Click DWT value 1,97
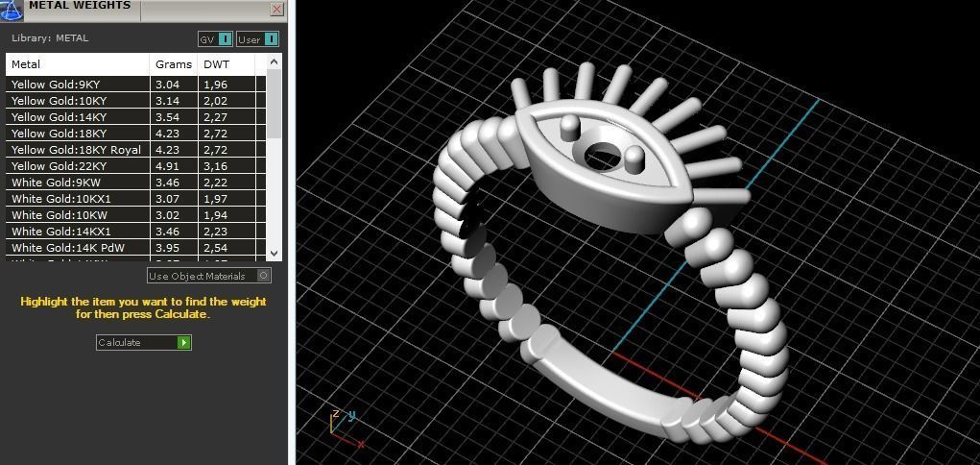 point(216,199)
